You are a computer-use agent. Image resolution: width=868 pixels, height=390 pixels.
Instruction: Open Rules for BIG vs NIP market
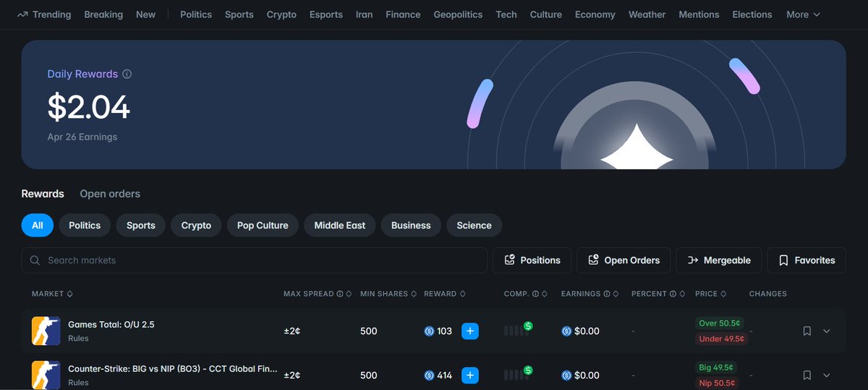78,383
